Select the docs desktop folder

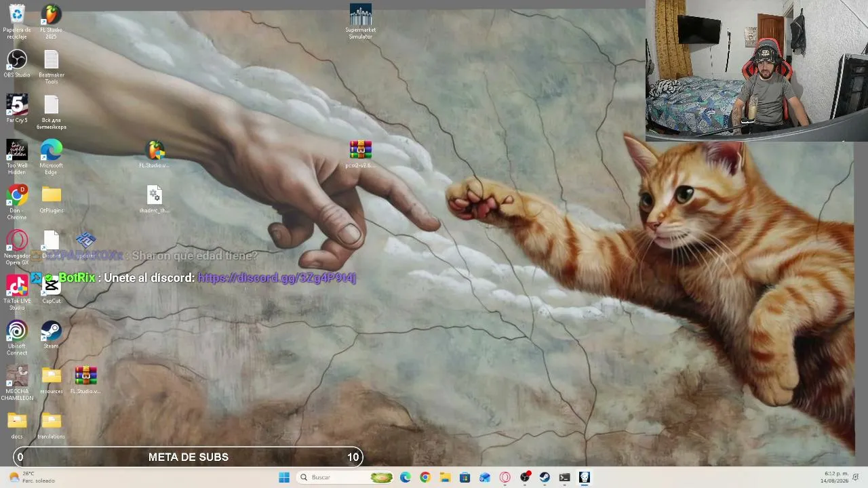[17, 425]
